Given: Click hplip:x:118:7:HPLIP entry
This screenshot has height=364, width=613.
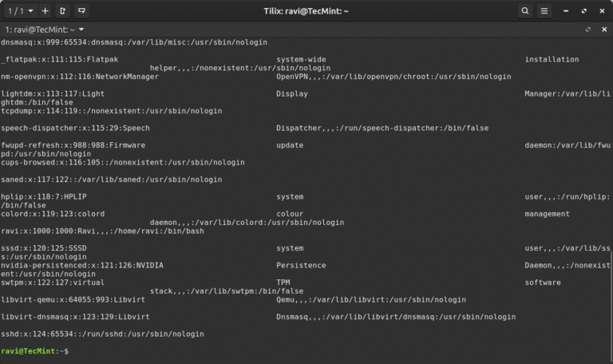Looking at the screenshot, I should [44, 196].
